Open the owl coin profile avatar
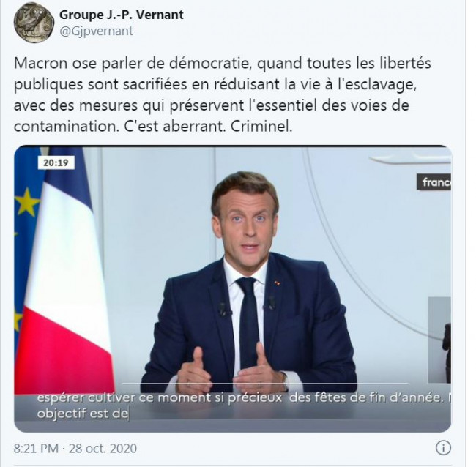 34,23
